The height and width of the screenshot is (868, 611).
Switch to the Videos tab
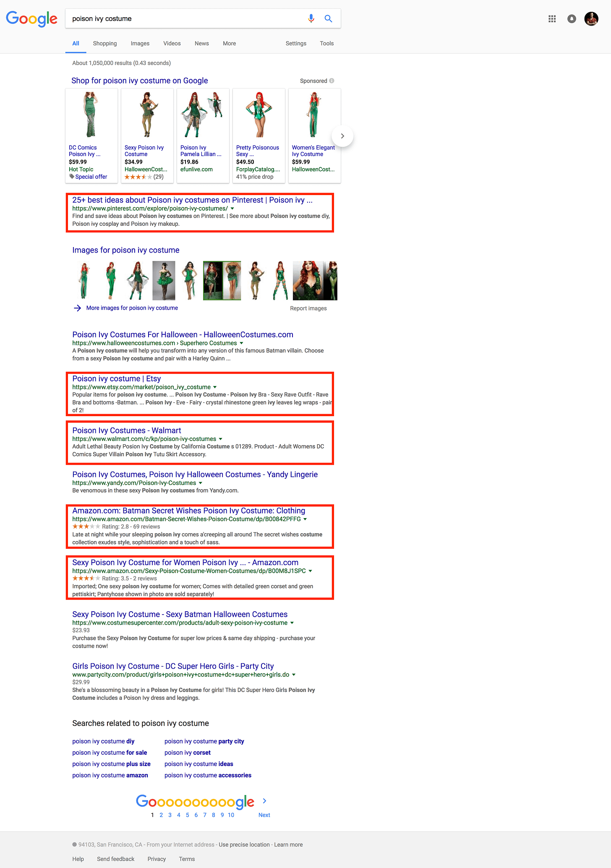point(172,43)
